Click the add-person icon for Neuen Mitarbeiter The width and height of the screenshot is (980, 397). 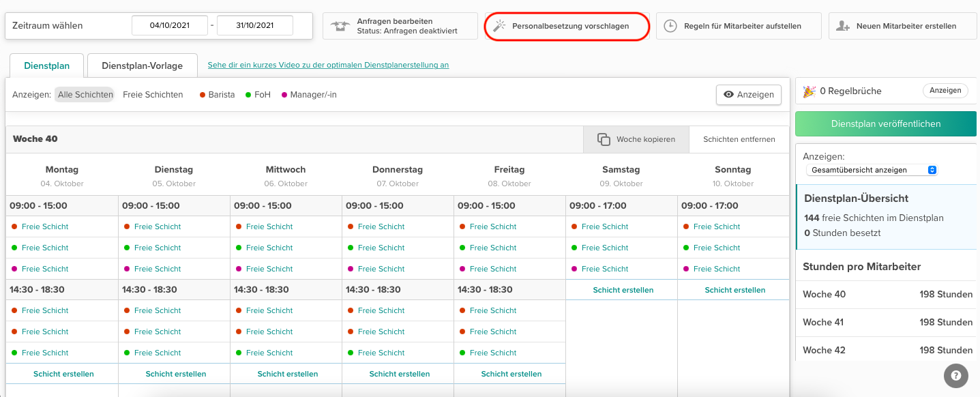[x=843, y=26]
